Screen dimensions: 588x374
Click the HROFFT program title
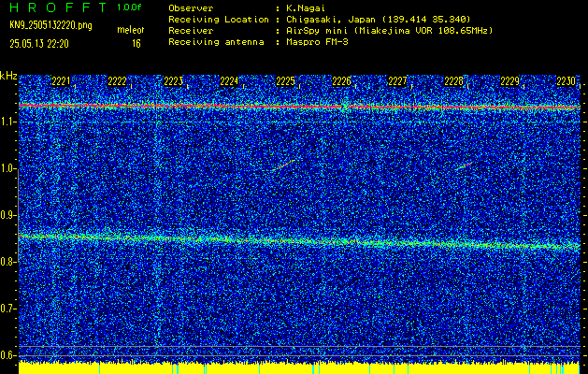[x=59, y=7]
